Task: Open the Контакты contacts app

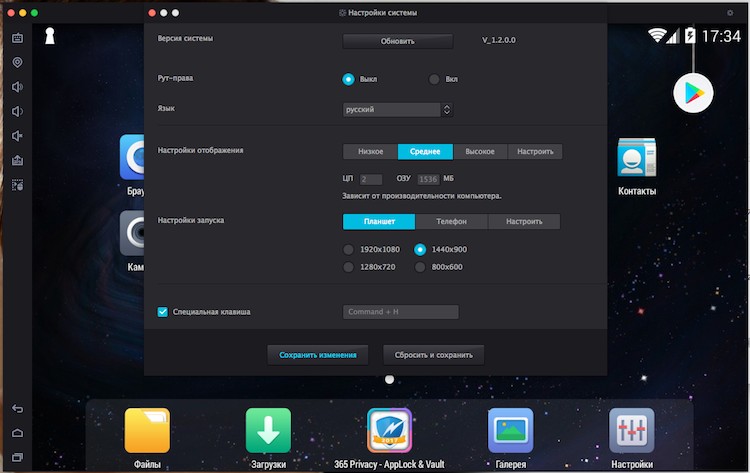Action: (x=637, y=159)
